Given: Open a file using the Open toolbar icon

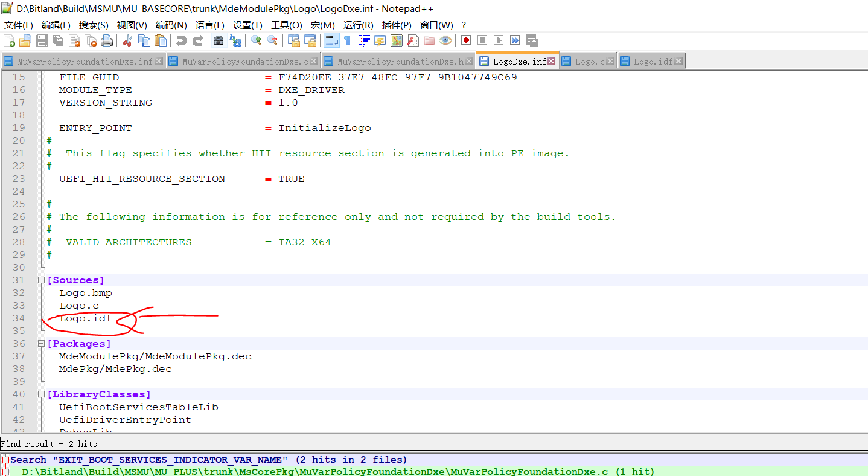Looking at the screenshot, I should pyautogui.click(x=24, y=40).
